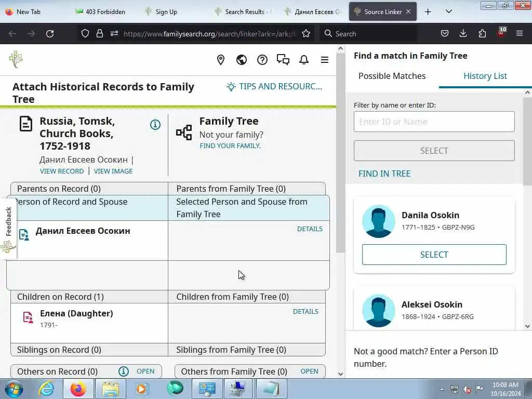Click the lightbulb Tips and Resources icon

(231, 87)
